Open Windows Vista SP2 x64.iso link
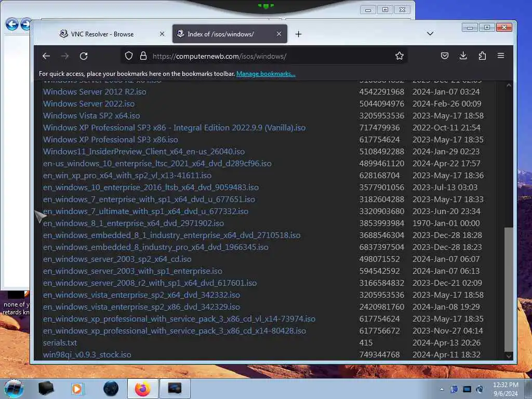Viewport: 532px width, 399px height. coord(91,116)
